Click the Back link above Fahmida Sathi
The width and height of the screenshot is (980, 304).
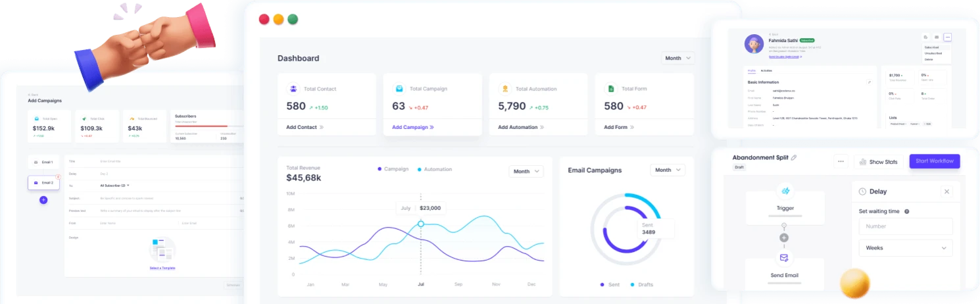(x=773, y=34)
